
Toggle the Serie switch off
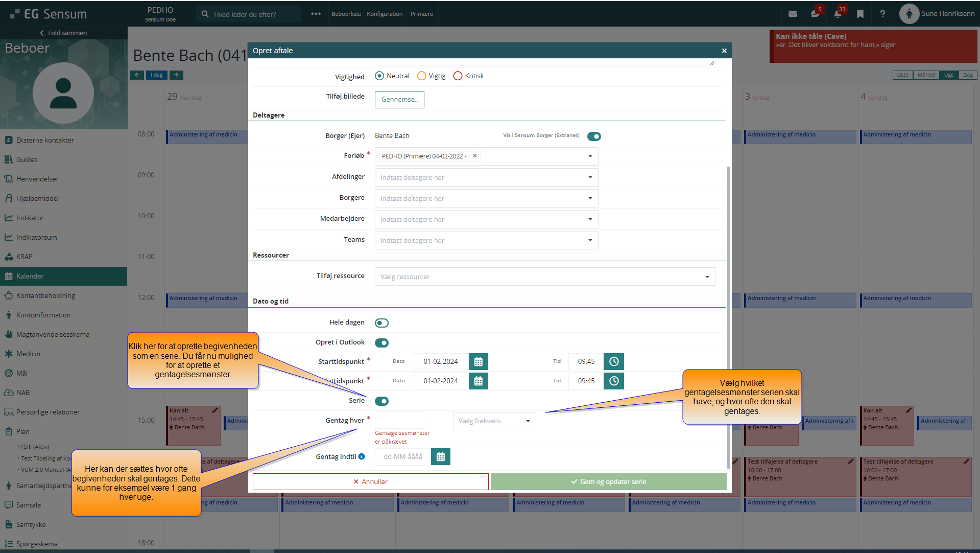pyautogui.click(x=381, y=401)
